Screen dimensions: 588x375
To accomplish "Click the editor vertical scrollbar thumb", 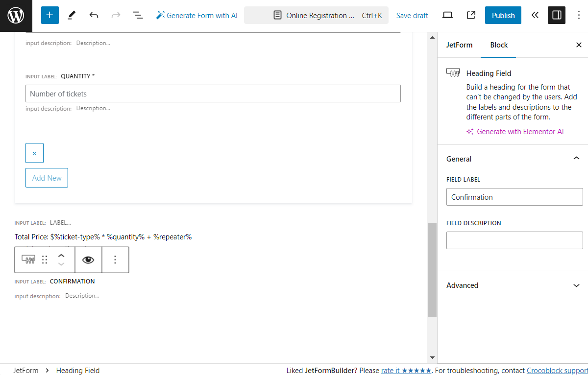I will click(x=432, y=270).
